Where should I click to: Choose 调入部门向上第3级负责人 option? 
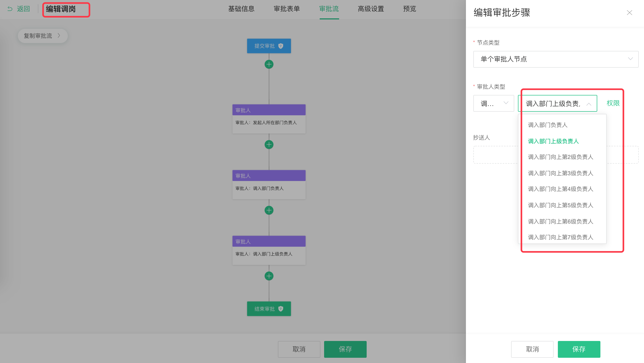[560, 173]
